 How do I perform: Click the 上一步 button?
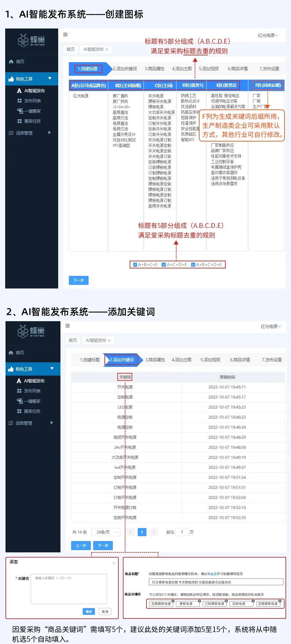tap(81, 546)
